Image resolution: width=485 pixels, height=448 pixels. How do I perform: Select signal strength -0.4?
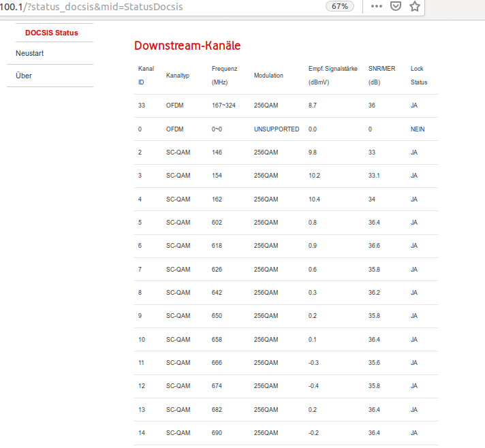click(x=313, y=386)
